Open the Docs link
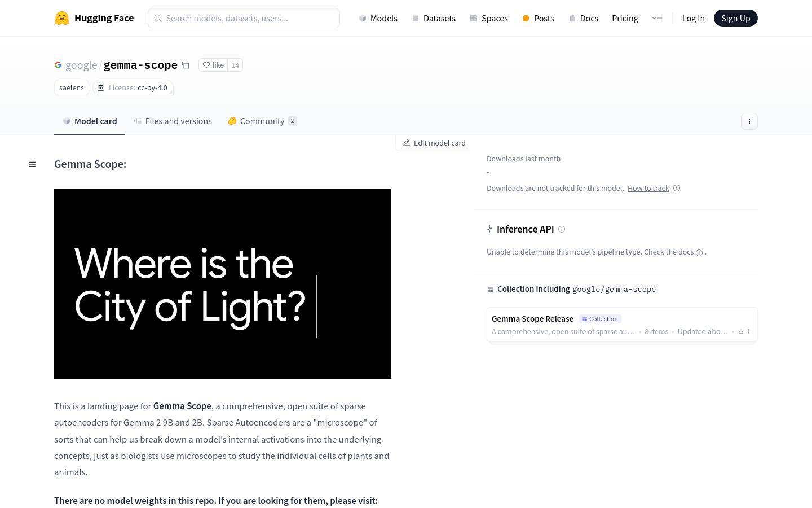Viewport: 812px width, 508px height. click(583, 18)
